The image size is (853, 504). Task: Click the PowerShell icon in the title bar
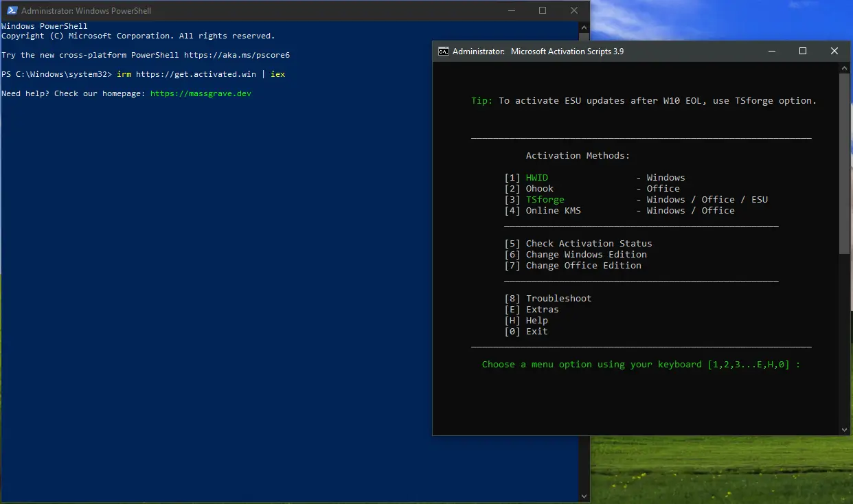[x=10, y=11]
